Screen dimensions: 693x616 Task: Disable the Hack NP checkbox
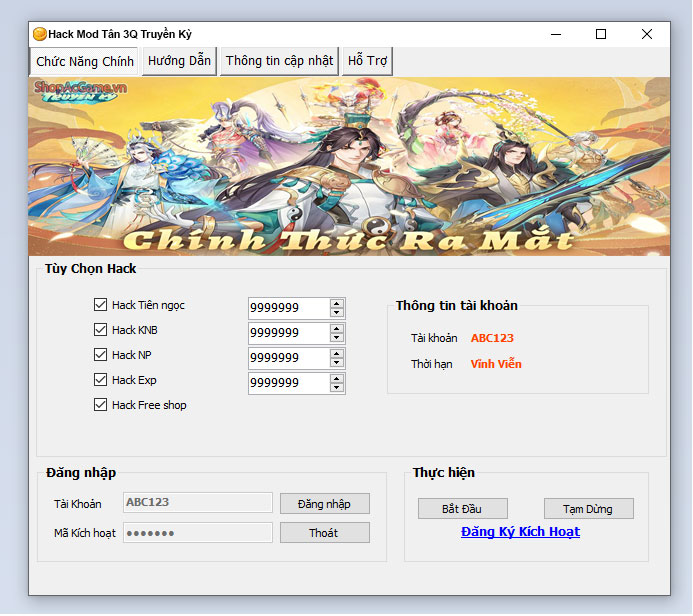pyautogui.click(x=100, y=355)
